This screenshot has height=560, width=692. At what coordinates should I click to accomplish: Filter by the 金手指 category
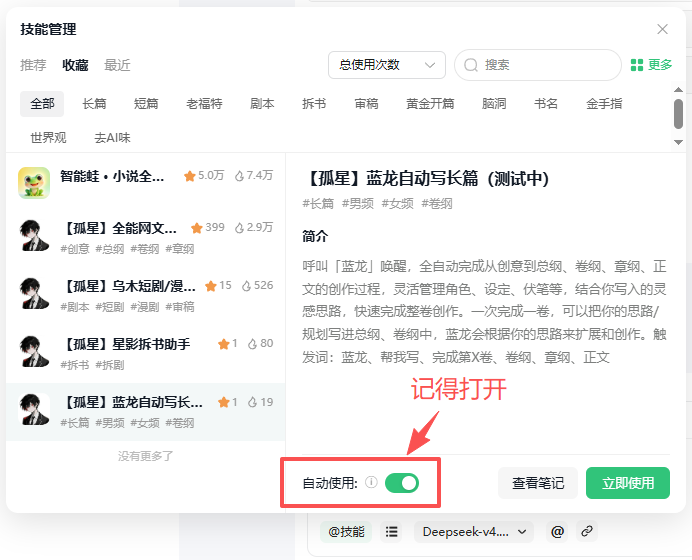[x=604, y=104]
